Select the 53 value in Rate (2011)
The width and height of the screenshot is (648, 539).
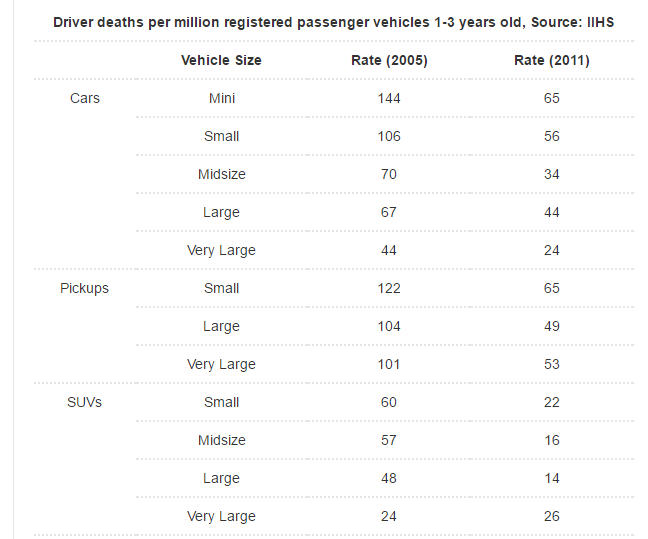coord(552,364)
